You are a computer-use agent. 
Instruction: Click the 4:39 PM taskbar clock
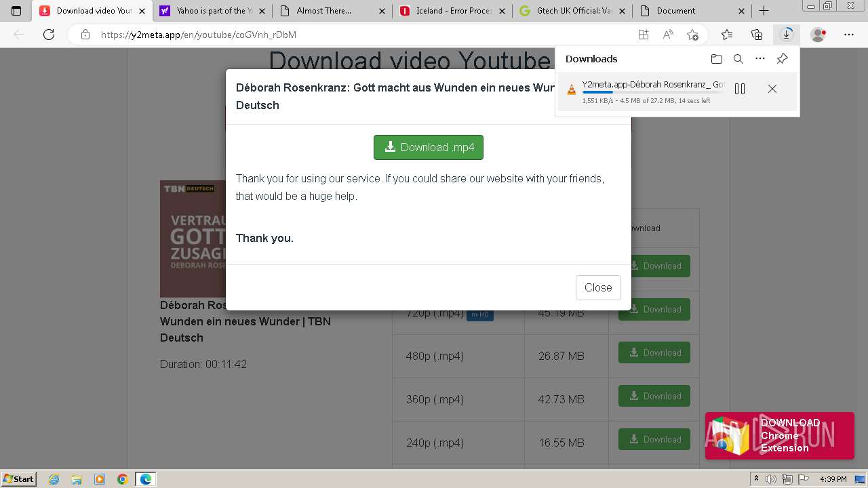(x=833, y=479)
